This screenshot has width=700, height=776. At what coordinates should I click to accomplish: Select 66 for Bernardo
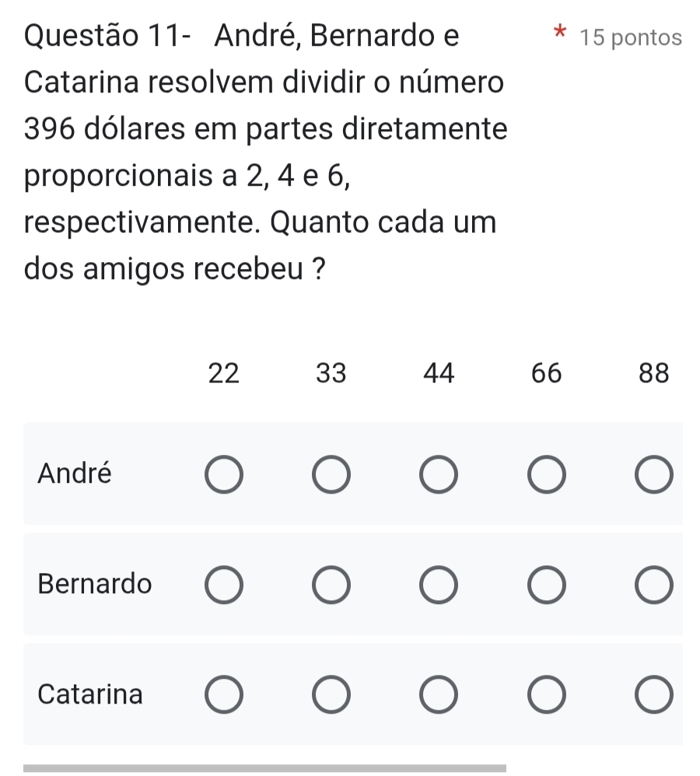point(545,585)
